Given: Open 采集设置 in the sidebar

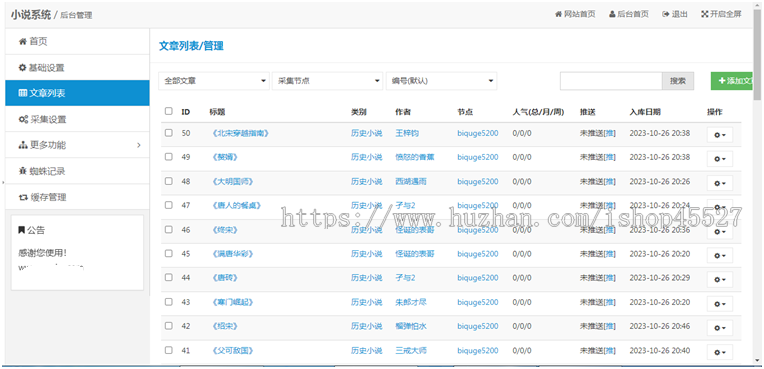Looking at the screenshot, I should [x=77, y=119].
